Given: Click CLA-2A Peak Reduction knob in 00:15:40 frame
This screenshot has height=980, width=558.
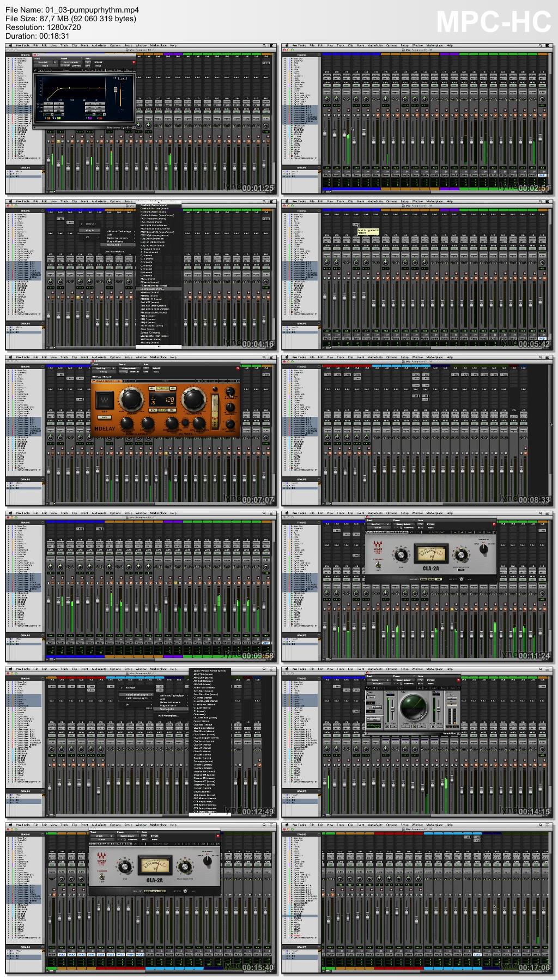Looking at the screenshot, I should click(x=185, y=867).
